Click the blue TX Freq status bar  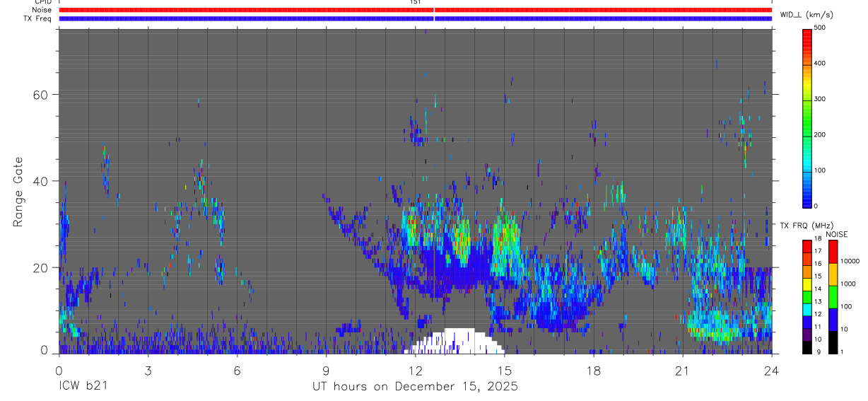click(x=416, y=18)
